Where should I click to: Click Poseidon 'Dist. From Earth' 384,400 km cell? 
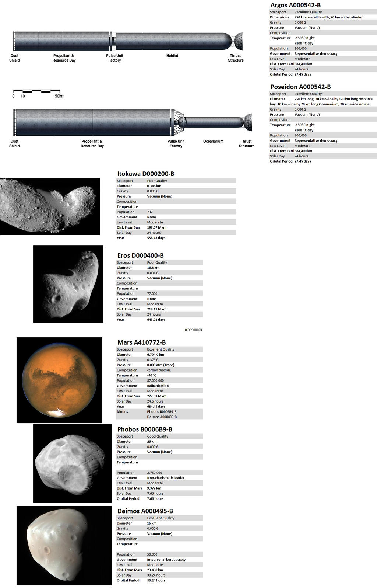(x=303, y=151)
